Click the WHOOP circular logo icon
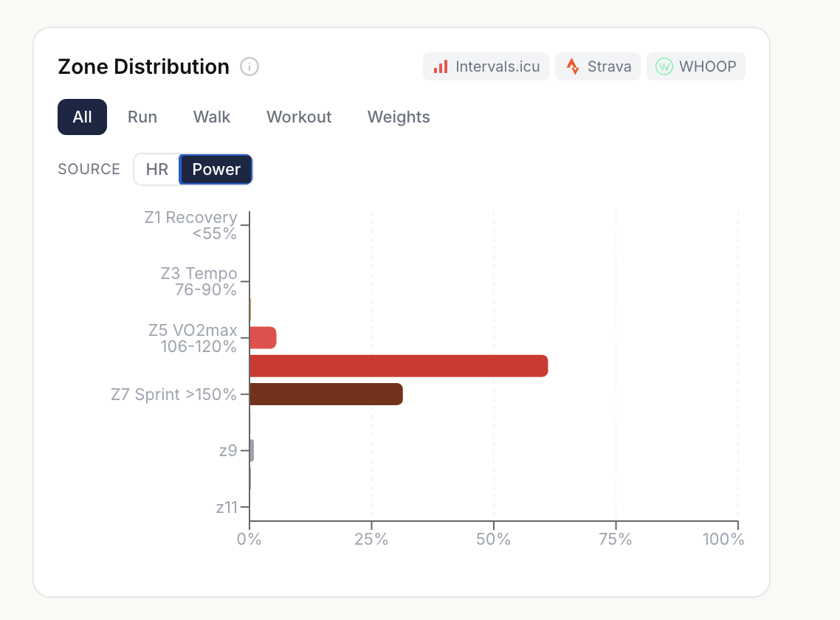Viewport: 840px width, 620px height. tap(664, 66)
